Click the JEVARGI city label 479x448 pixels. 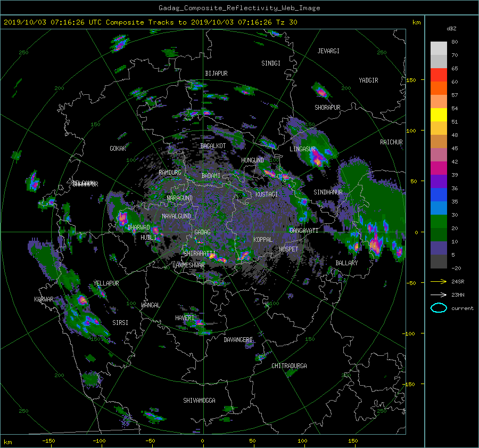(x=328, y=51)
